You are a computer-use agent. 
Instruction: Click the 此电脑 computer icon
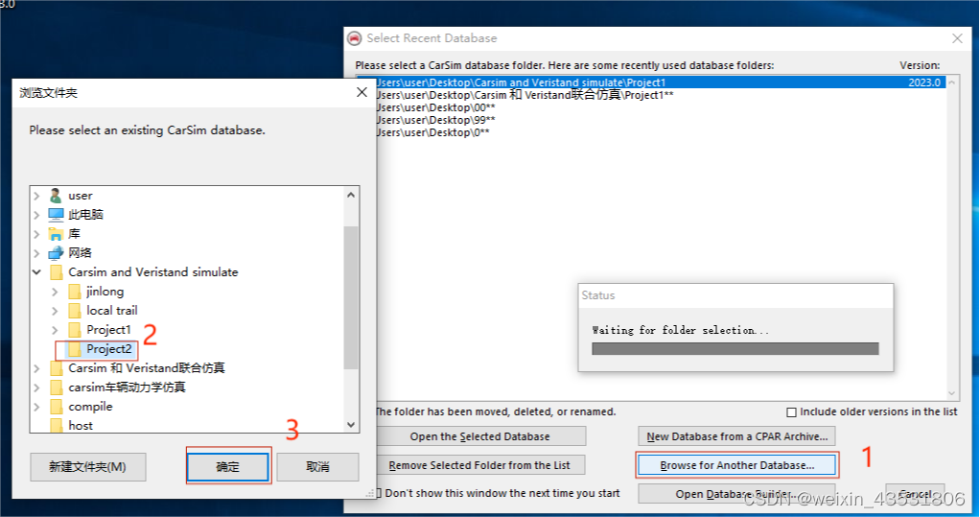[56, 215]
